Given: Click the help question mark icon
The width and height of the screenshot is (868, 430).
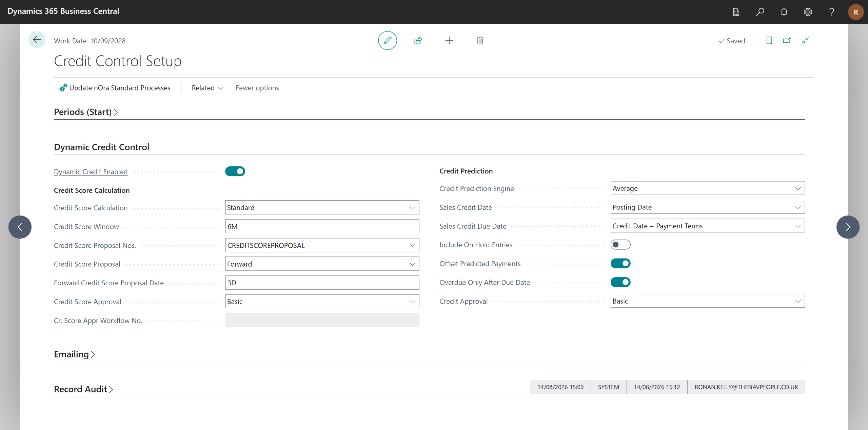Looking at the screenshot, I should point(832,12).
